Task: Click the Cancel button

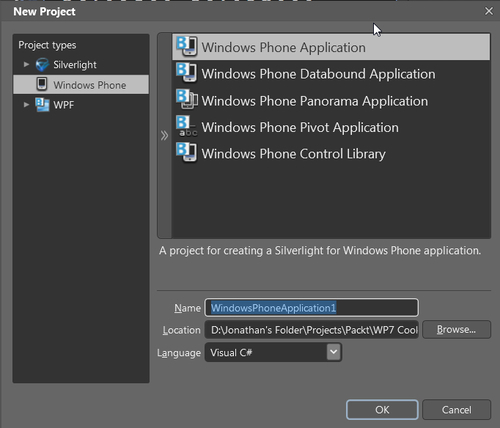Action: tap(456, 409)
